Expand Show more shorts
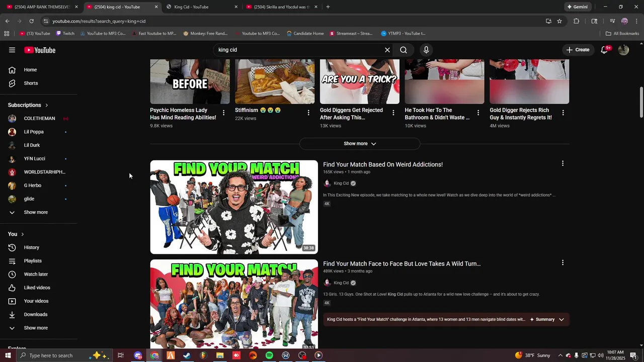The image size is (644, 362). coord(360,144)
